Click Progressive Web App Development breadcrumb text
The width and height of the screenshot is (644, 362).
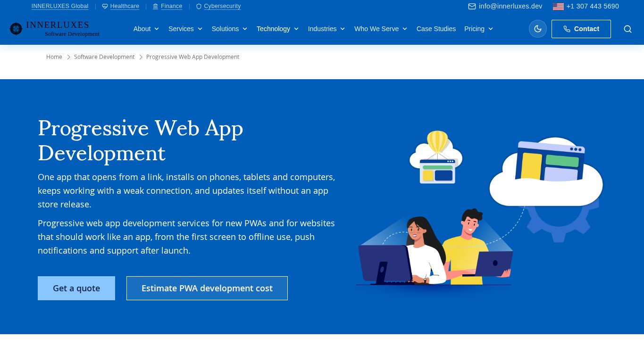click(192, 57)
